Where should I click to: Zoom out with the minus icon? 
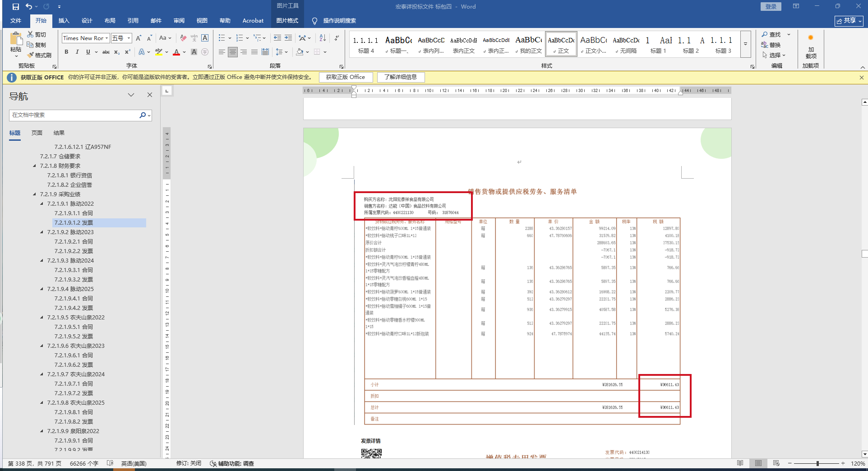(790, 463)
